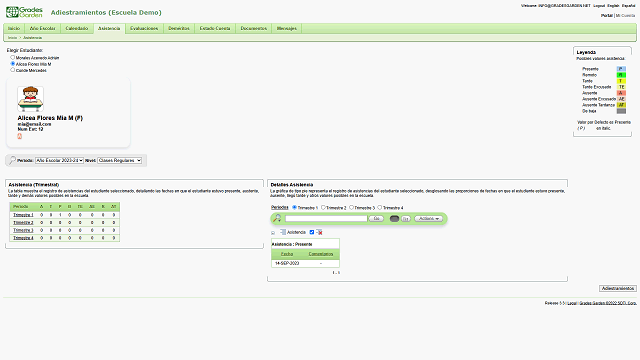Select student Alicea Flores Mia M

[x=13, y=64]
